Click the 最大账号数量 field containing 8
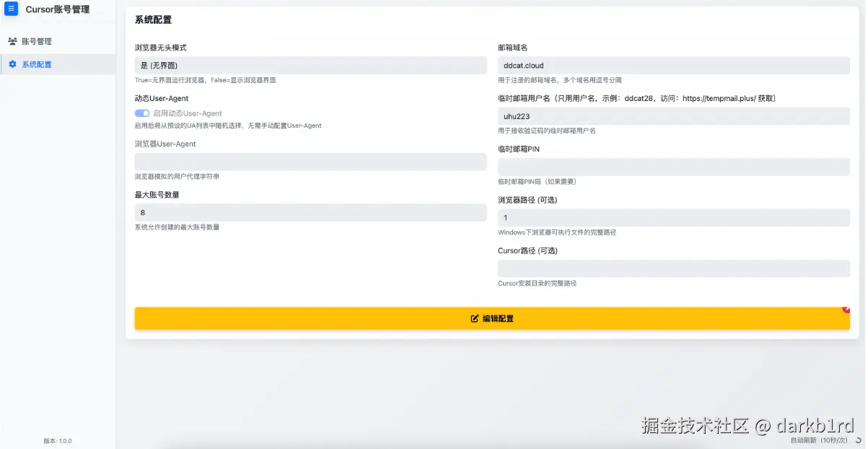 coord(311,212)
